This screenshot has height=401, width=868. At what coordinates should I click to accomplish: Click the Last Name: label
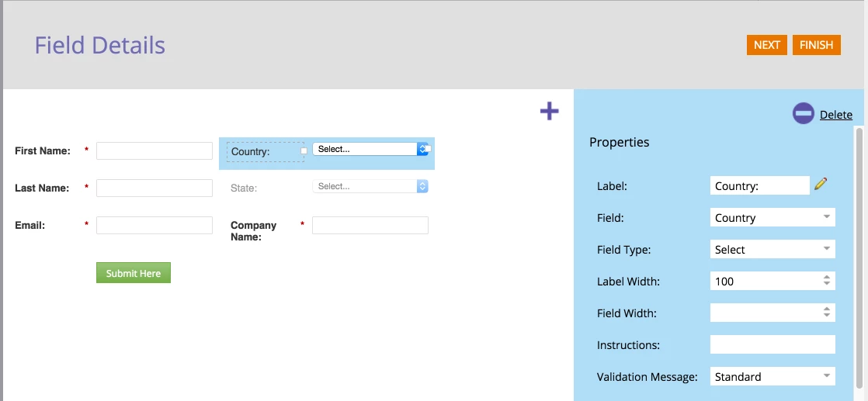tap(42, 188)
